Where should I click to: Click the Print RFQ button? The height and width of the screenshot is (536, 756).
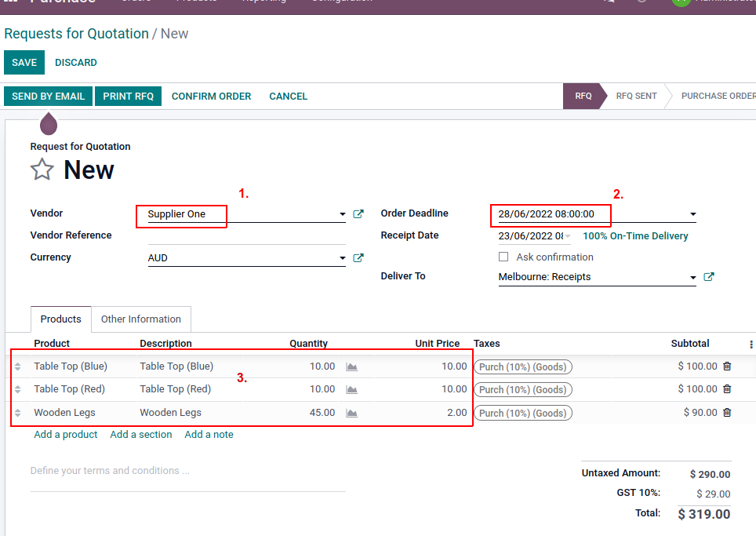[129, 96]
